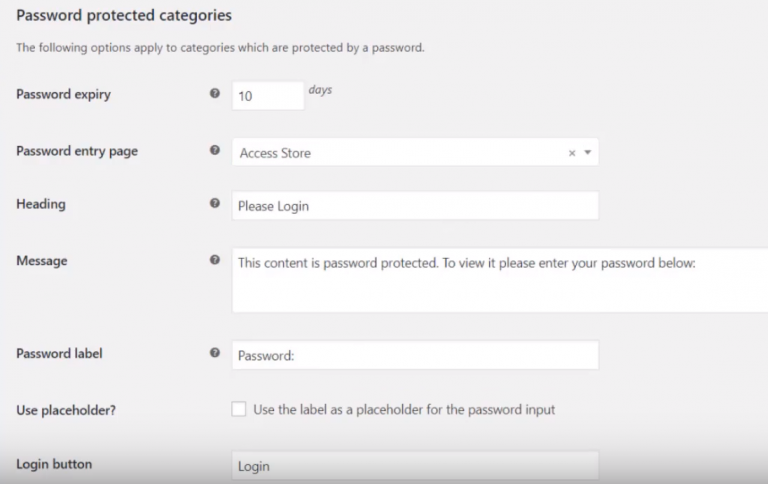
Task: Click the Password protected categories heading
Action: [124, 16]
